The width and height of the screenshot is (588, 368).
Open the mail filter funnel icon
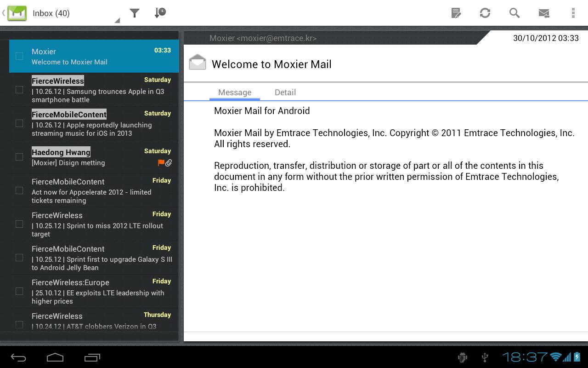tap(134, 13)
